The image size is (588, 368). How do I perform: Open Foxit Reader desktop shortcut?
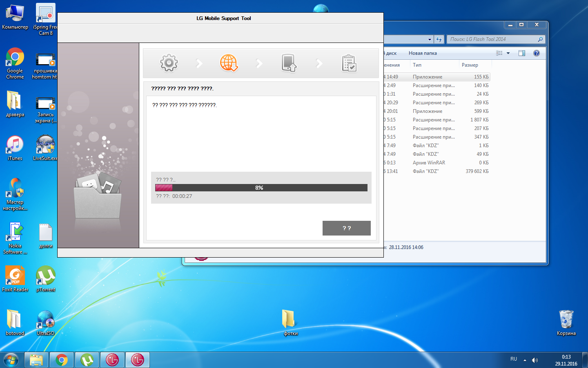15,279
